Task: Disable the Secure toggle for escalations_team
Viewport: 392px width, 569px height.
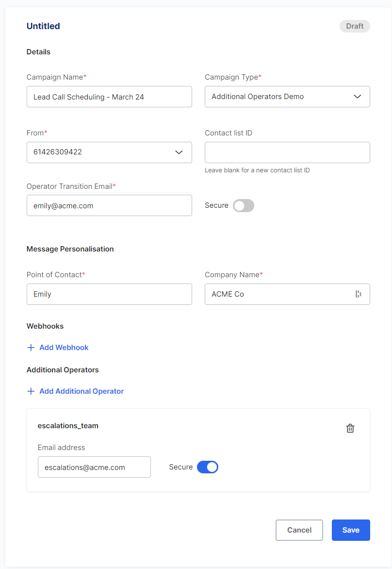Action: [x=208, y=467]
